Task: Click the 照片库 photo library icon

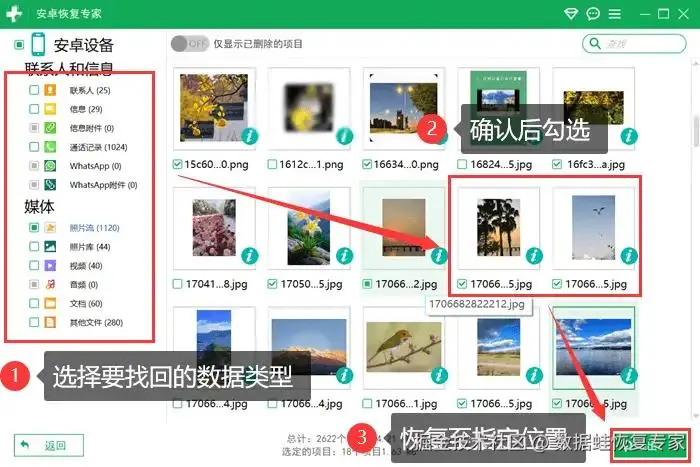Action: click(x=50, y=246)
